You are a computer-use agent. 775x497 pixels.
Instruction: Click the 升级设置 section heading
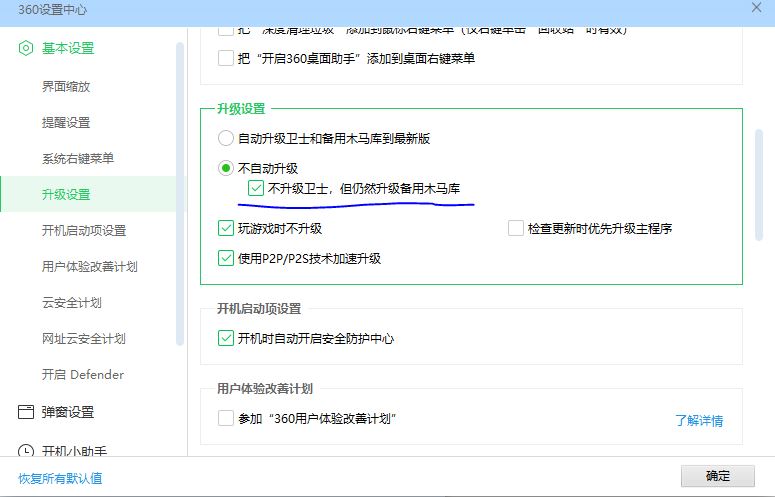(242, 109)
